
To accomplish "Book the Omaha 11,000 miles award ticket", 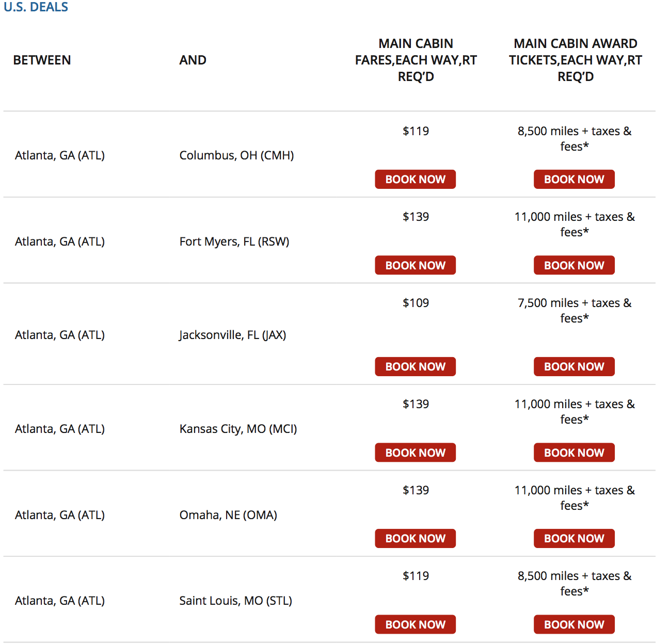I will [x=574, y=538].
